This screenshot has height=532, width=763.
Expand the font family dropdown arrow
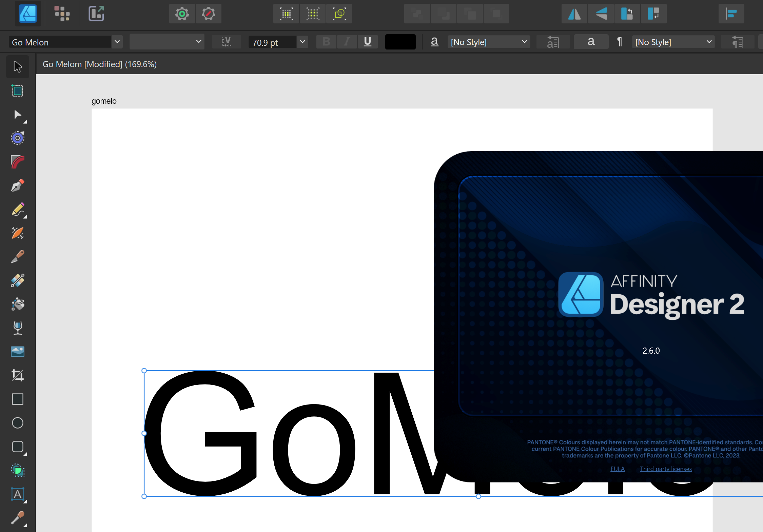(117, 42)
